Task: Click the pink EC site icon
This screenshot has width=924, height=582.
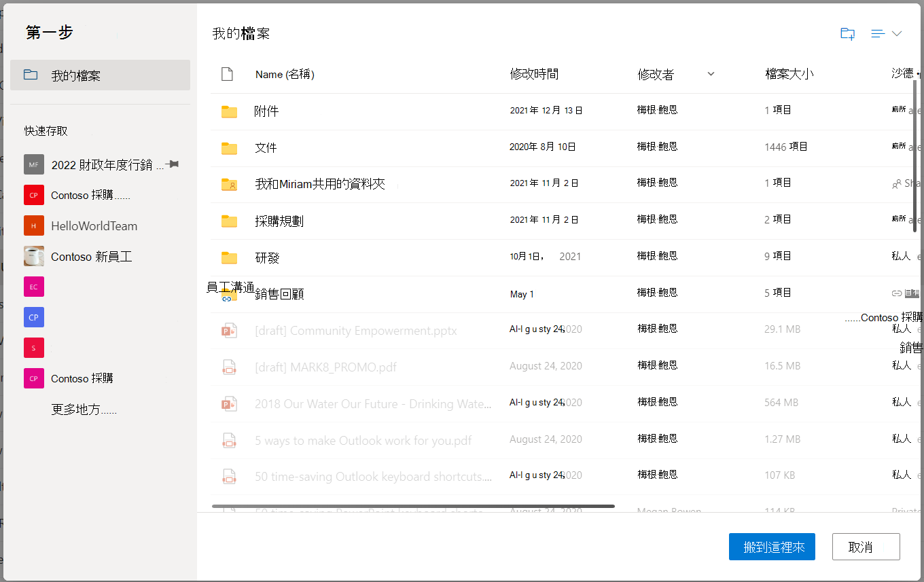Action: 33,287
